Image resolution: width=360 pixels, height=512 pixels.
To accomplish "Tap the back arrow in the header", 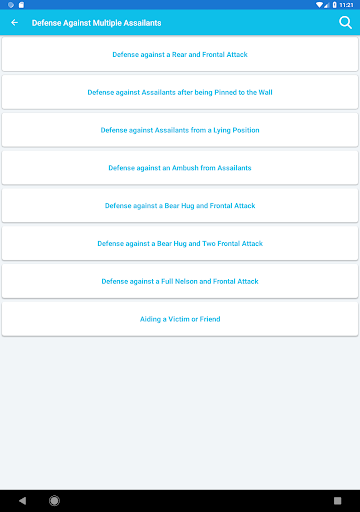I will [14, 23].
